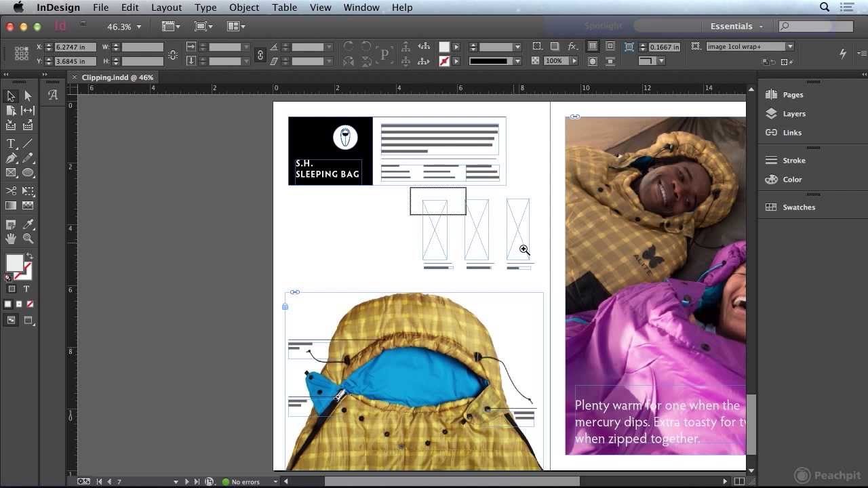Click the fill color swatch in control bar
This screenshot has height=488, width=868.
coord(444,47)
